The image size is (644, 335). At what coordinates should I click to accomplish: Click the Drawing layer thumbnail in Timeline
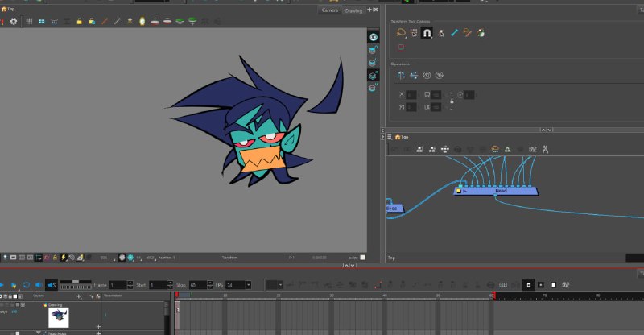59,317
